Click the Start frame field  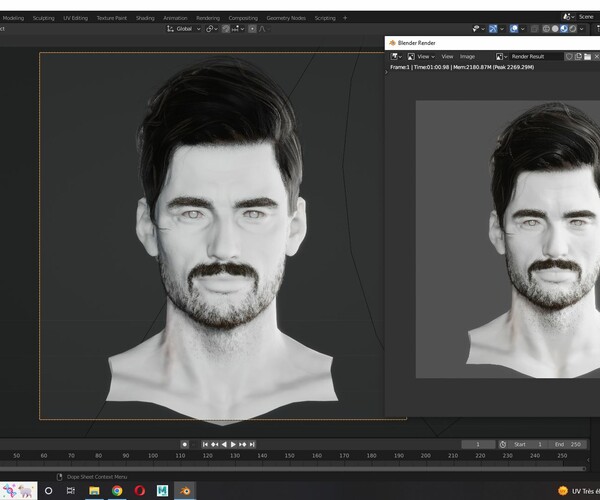click(x=528, y=445)
